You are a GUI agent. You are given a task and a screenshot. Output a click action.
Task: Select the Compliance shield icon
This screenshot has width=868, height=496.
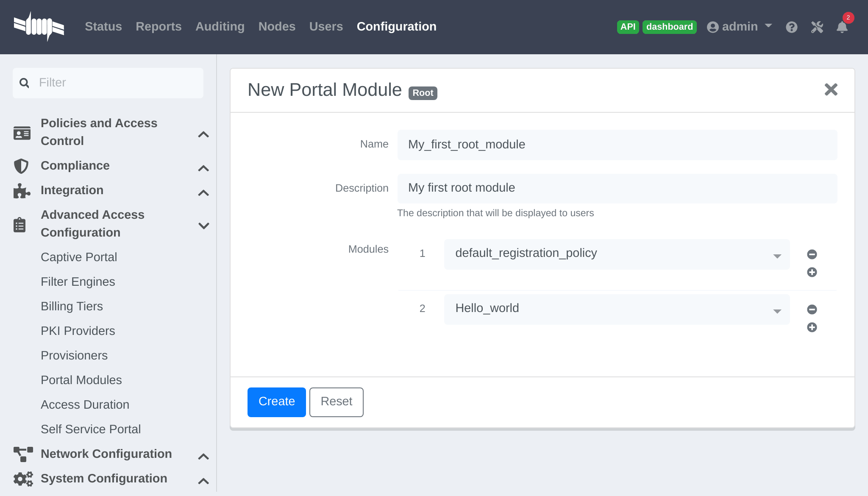click(x=21, y=166)
